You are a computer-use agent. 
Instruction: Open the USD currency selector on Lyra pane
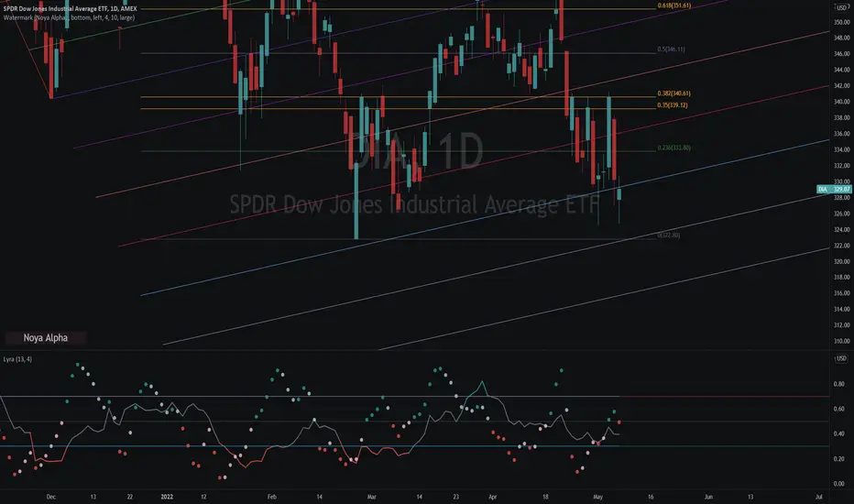tap(841, 358)
